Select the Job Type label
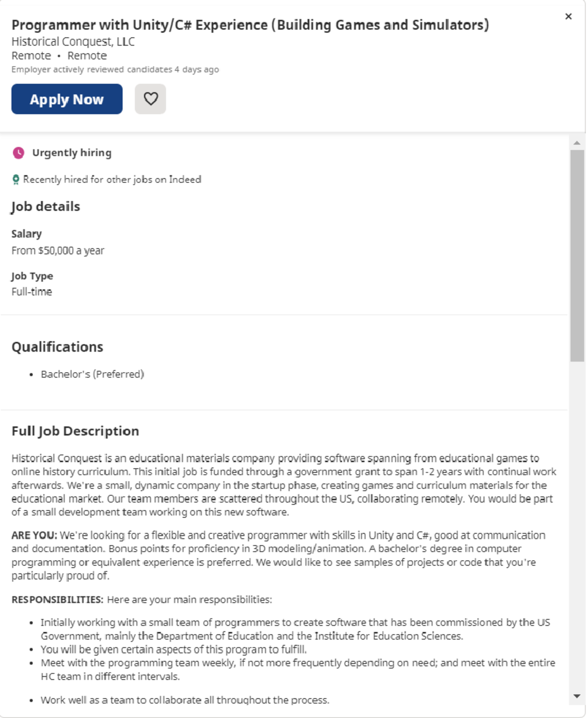 (x=32, y=276)
